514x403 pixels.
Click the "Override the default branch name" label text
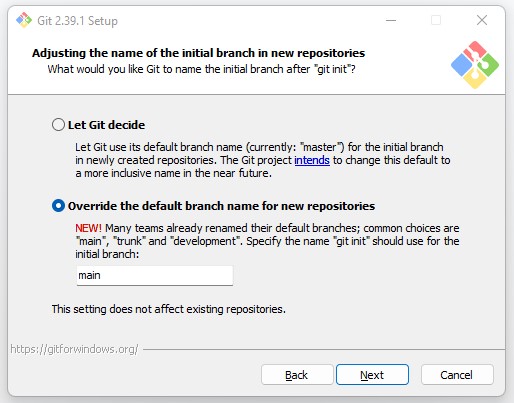click(x=221, y=206)
